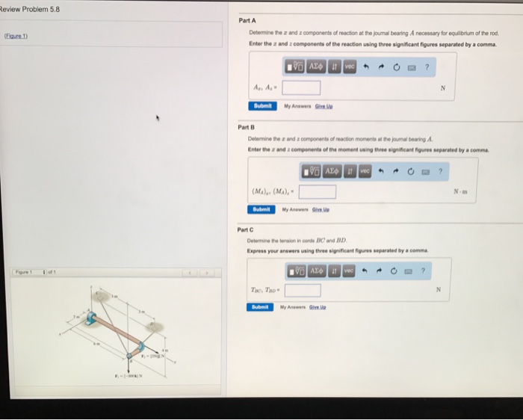523x420 pixels.
Task: Select vec button in Part A toolbar
Action: (x=349, y=67)
